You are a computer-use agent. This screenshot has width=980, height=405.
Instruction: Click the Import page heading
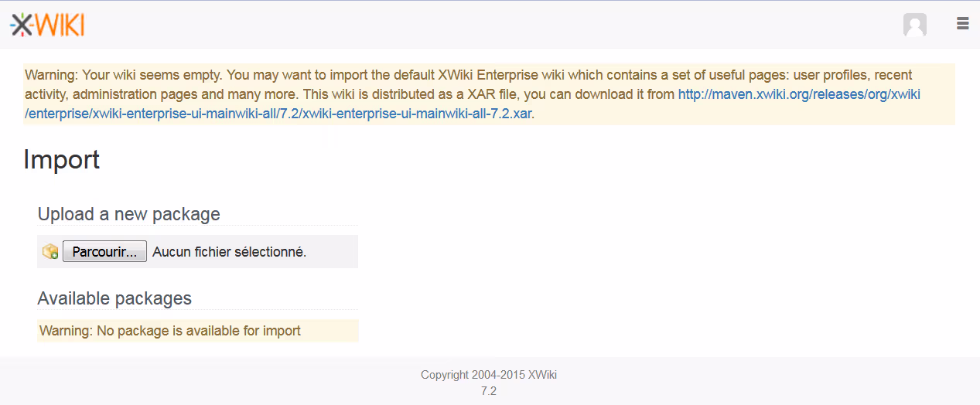[x=62, y=159]
